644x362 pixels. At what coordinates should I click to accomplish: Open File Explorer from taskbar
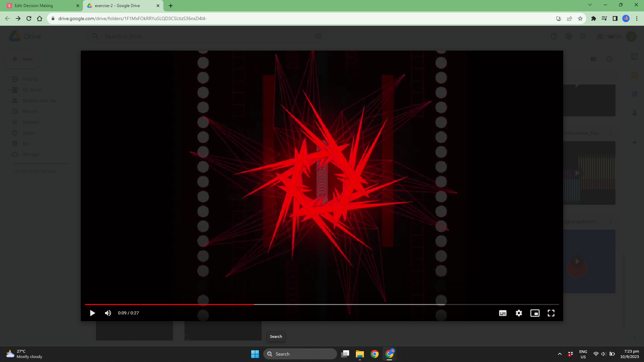click(x=360, y=354)
